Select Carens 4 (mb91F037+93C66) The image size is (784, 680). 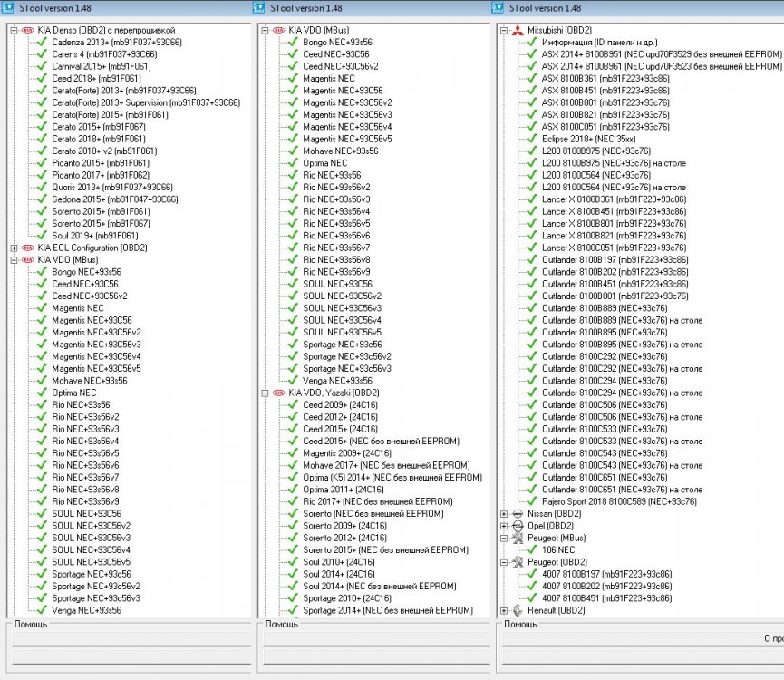tap(104, 54)
